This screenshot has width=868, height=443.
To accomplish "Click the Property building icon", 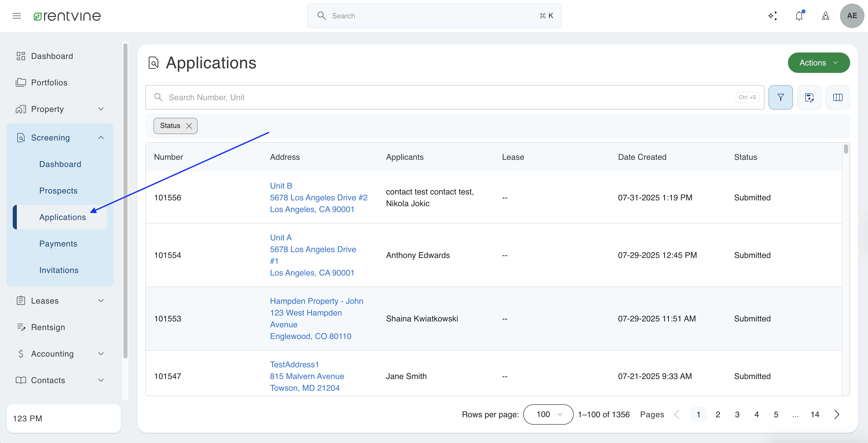I will tap(21, 109).
